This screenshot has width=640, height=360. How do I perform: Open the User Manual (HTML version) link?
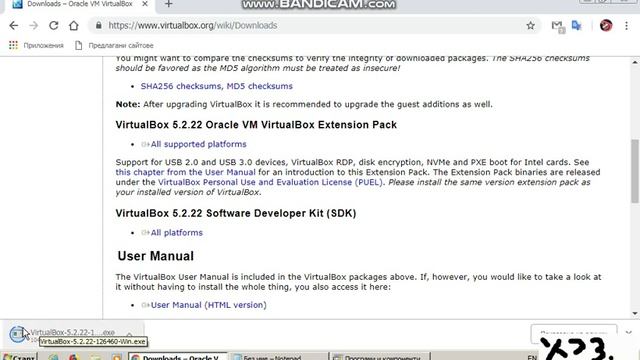[208, 305]
